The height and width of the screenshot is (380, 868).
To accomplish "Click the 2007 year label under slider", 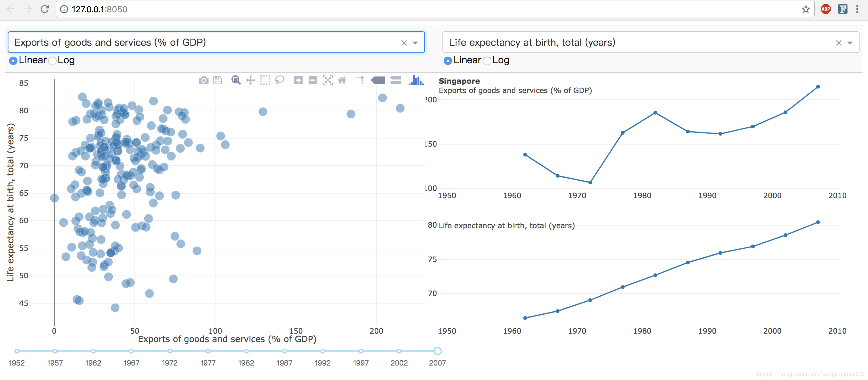I will (437, 363).
